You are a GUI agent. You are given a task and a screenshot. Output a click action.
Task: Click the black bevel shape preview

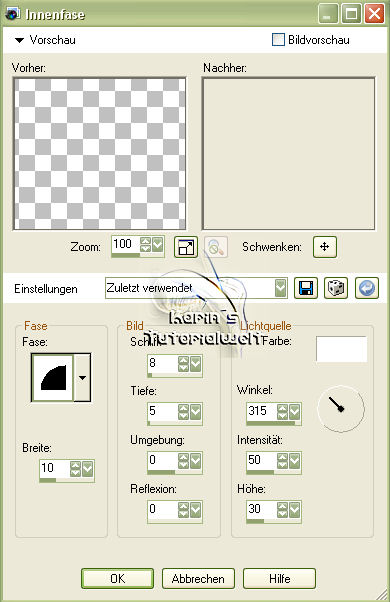[53, 378]
